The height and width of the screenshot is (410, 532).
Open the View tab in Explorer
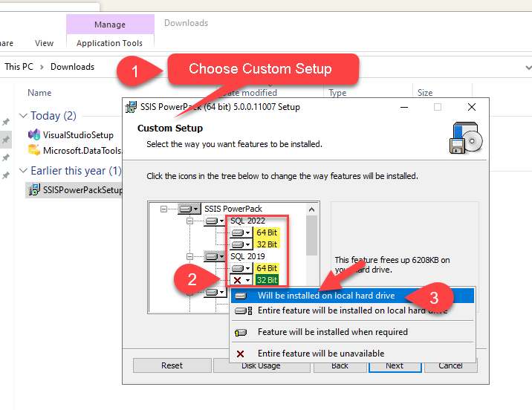44,43
